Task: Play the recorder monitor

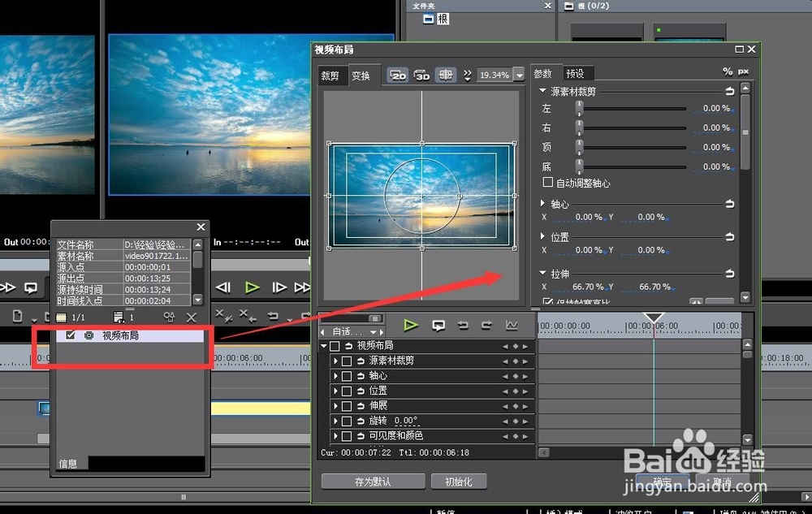Action: tap(252, 287)
